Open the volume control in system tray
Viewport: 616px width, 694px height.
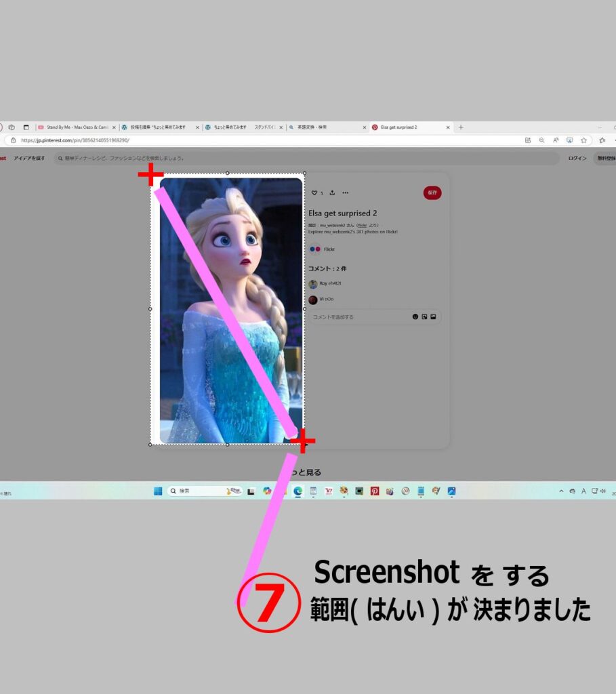point(603,491)
